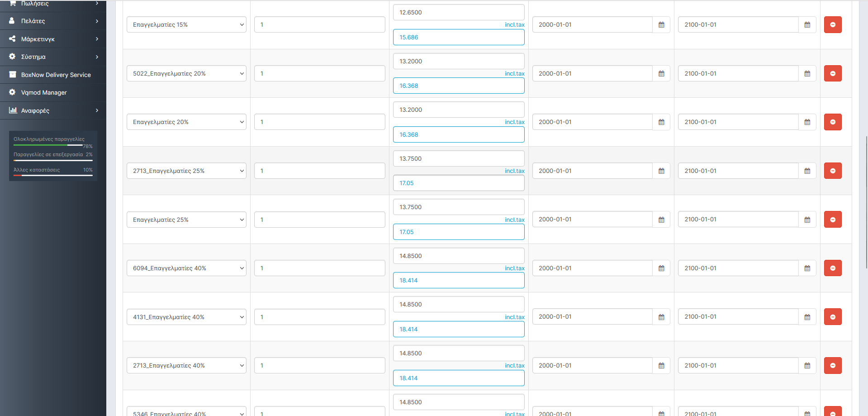
Task: Delete the 2713_Επαγγελματίες 40% discount row
Action: coord(832,366)
